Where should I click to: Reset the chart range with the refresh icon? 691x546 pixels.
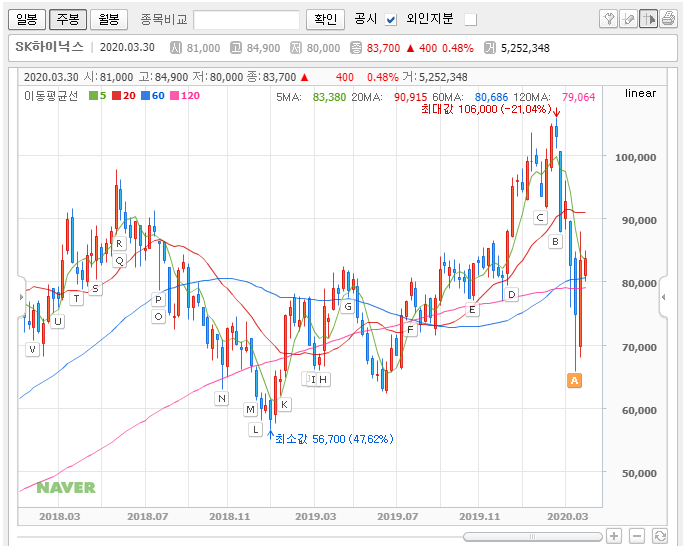click(660, 536)
